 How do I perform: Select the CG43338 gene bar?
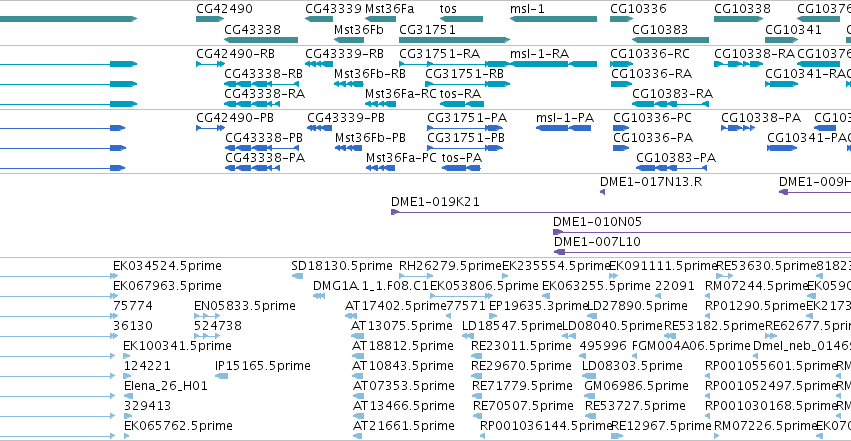(261, 40)
